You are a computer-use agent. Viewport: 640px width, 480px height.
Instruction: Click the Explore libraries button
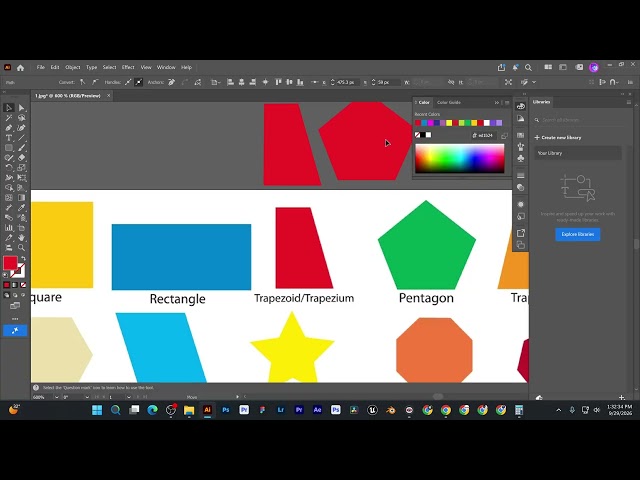[578, 234]
